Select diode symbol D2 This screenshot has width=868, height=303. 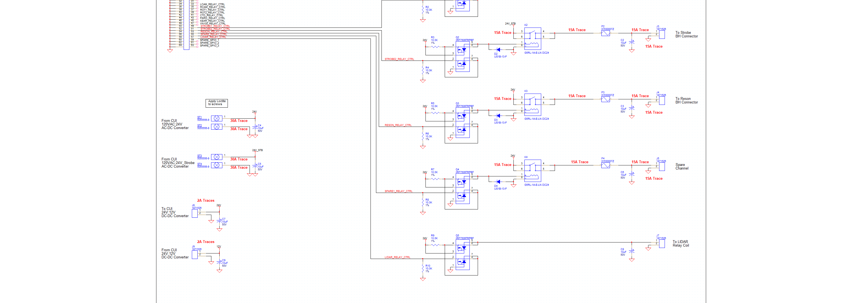click(498, 50)
